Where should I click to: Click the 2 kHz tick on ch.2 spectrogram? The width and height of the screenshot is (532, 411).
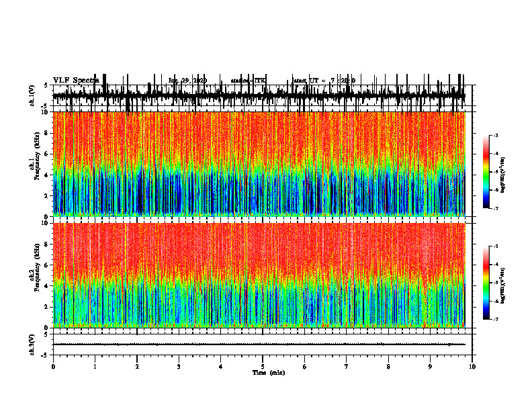(x=46, y=307)
